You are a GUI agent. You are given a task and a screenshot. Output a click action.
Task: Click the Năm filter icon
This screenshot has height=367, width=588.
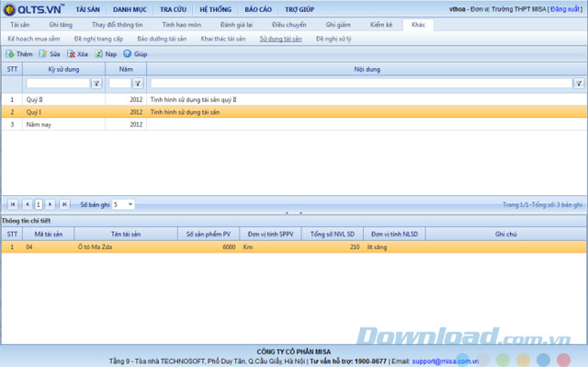click(138, 84)
